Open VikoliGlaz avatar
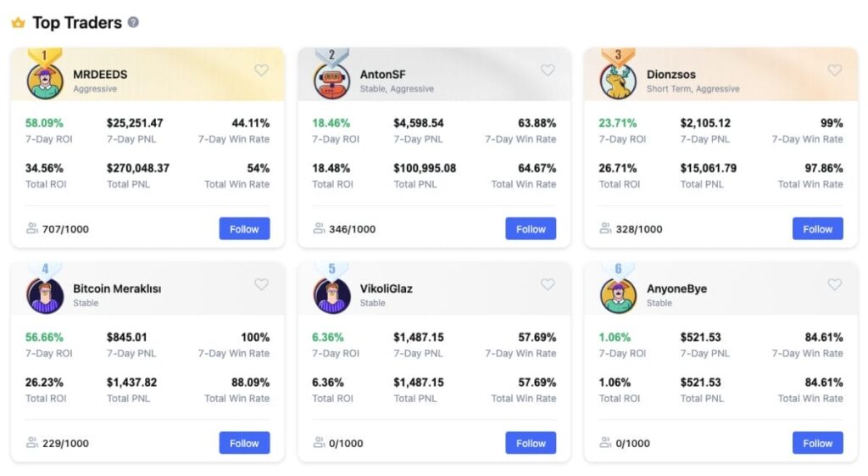The height and width of the screenshot is (476, 868). 331,296
